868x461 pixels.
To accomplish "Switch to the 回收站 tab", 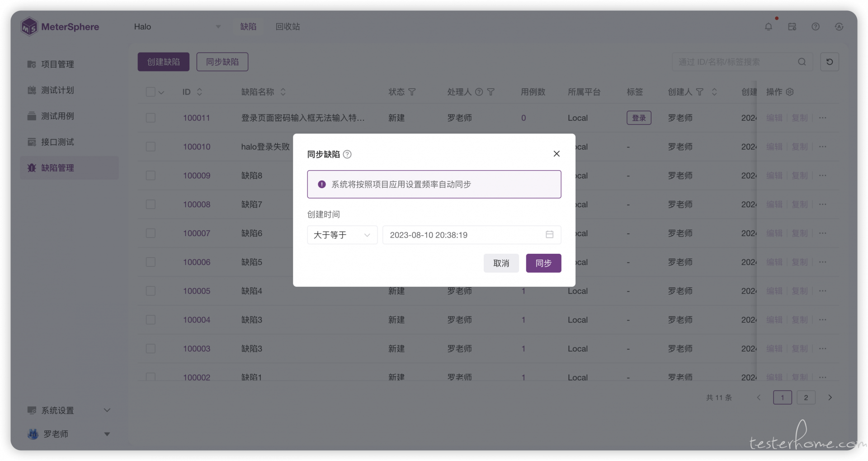I will (288, 27).
